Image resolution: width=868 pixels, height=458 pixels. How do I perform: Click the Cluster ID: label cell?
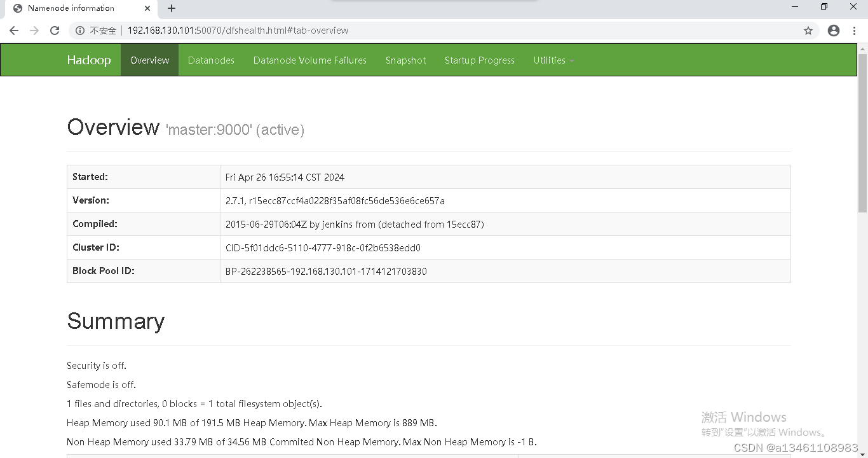click(144, 247)
